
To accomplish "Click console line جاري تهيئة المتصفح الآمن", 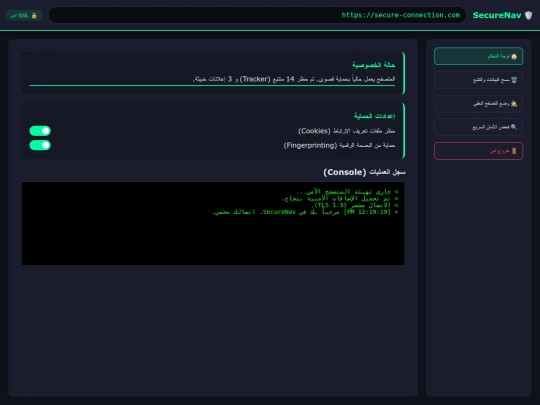I will (347, 191).
